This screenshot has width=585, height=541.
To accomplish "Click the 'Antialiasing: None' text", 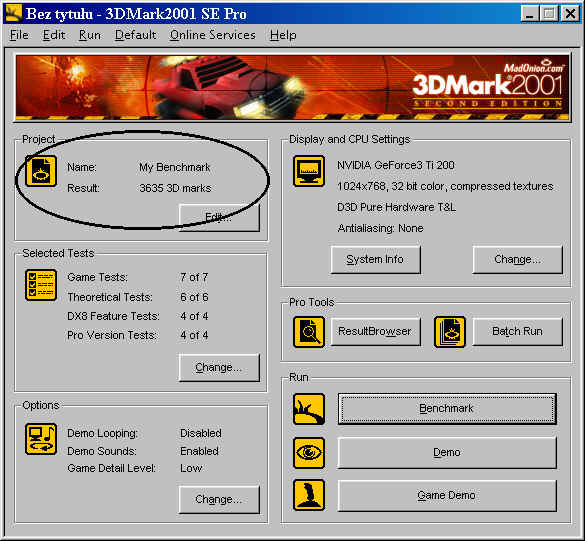I will pos(380,228).
